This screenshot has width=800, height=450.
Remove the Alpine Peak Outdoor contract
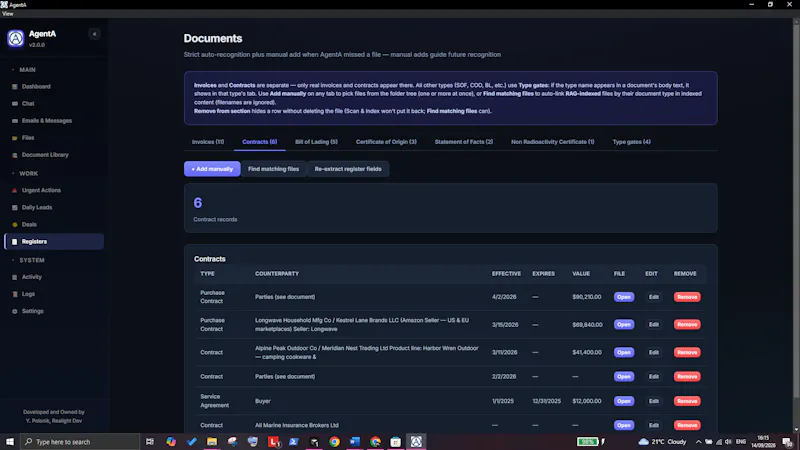(x=687, y=353)
